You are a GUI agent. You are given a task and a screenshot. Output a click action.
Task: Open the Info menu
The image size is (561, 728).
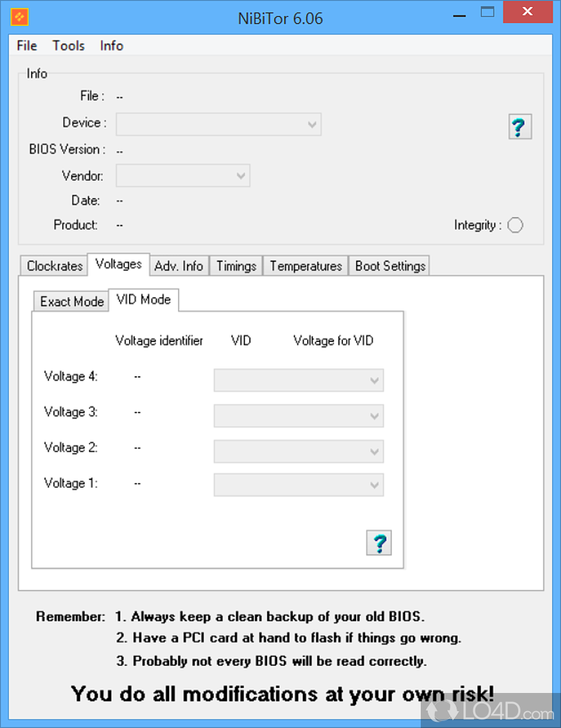click(x=111, y=46)
